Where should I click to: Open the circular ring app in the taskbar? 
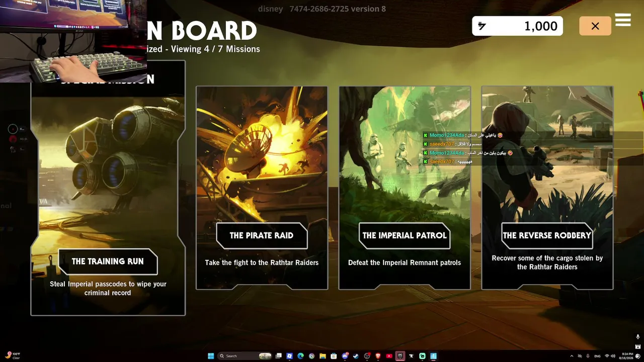312,356
